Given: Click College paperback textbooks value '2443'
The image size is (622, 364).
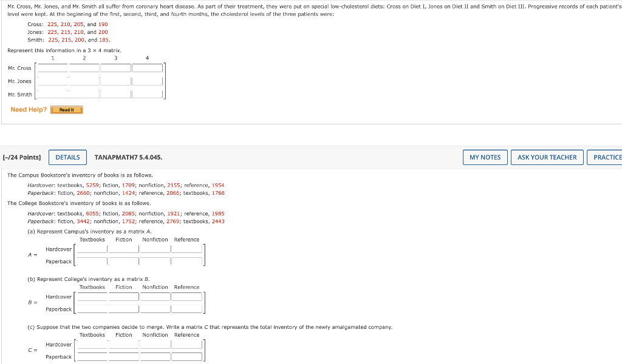Looking at the screenshot, I should (x=218, y=221).
